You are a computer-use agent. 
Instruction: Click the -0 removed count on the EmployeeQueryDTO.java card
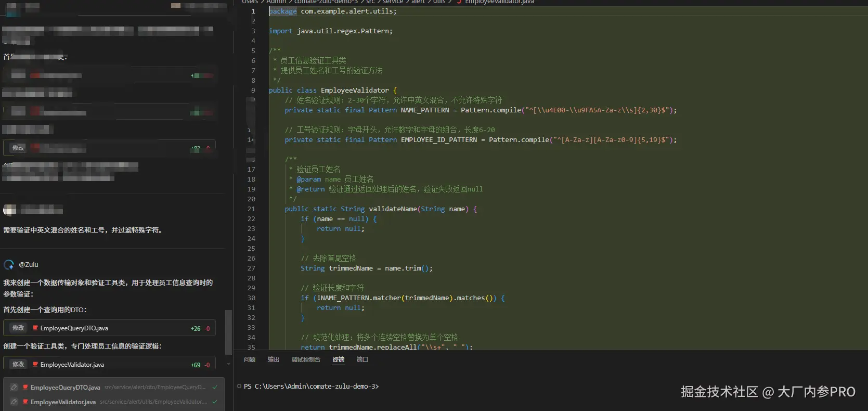click(x=207, y=329)
